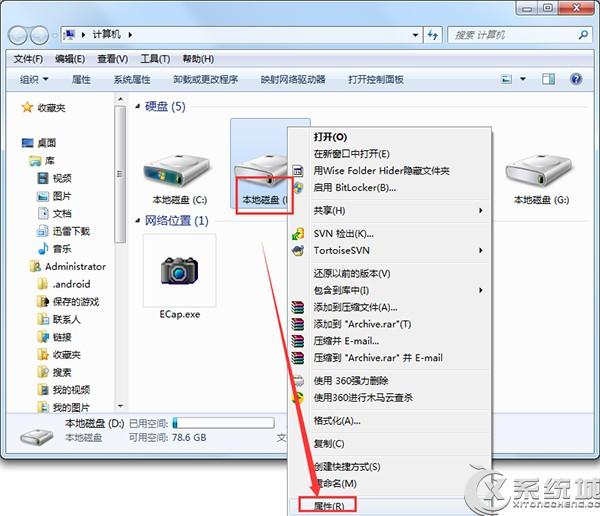The height and width of the screenshot is (516, 600).
Task: Click the Favorites star in sidebar
Action: (27, 108)
